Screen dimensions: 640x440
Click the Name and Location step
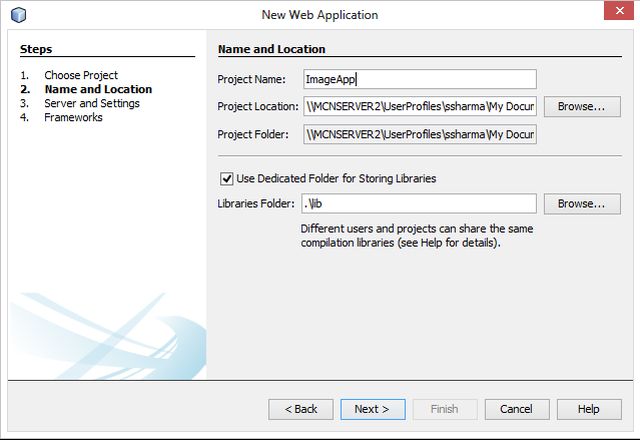click(97, 89)
